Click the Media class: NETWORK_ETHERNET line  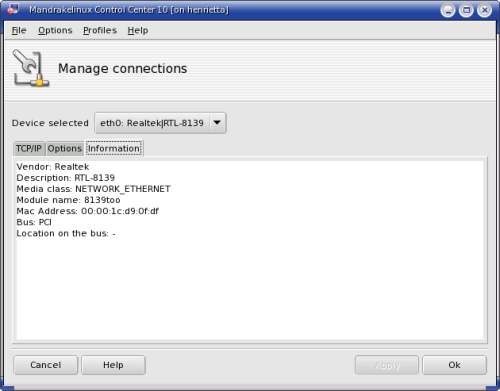[93, 189]
